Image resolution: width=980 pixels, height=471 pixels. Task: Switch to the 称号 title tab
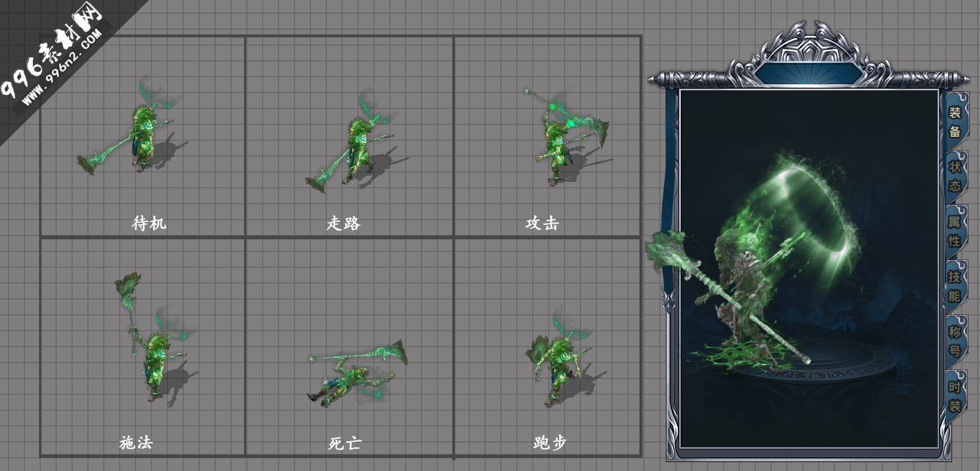[956, 340]
